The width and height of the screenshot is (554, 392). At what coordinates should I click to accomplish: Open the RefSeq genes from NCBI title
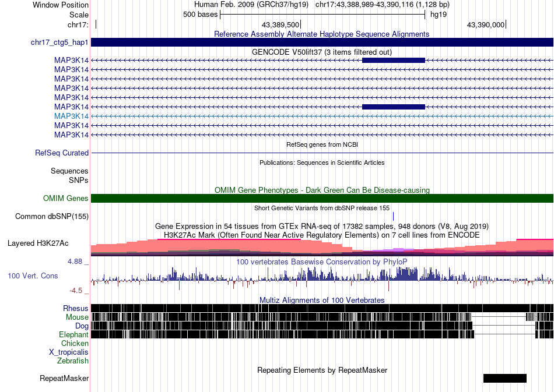pos(322,144)
